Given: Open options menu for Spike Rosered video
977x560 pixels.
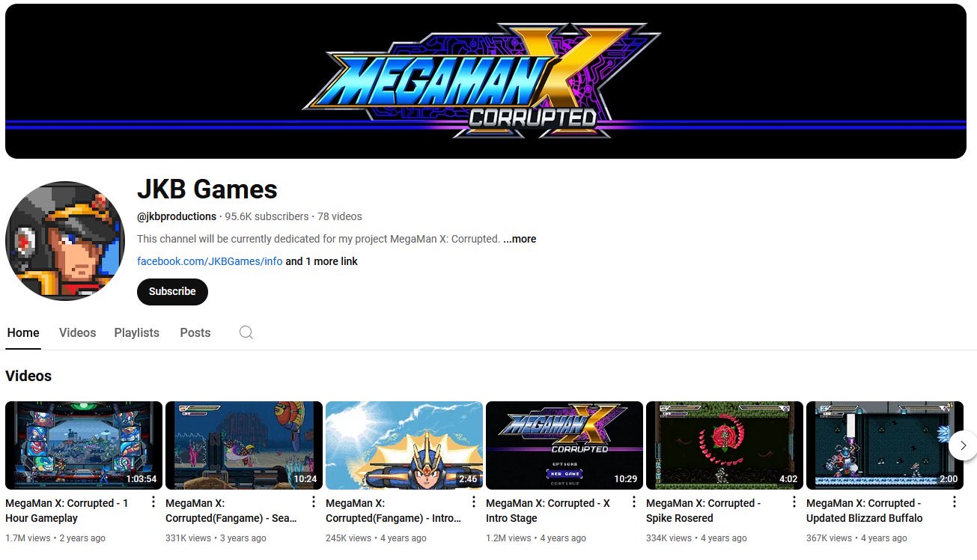Looking at the screenshot, I should point(794,502).
